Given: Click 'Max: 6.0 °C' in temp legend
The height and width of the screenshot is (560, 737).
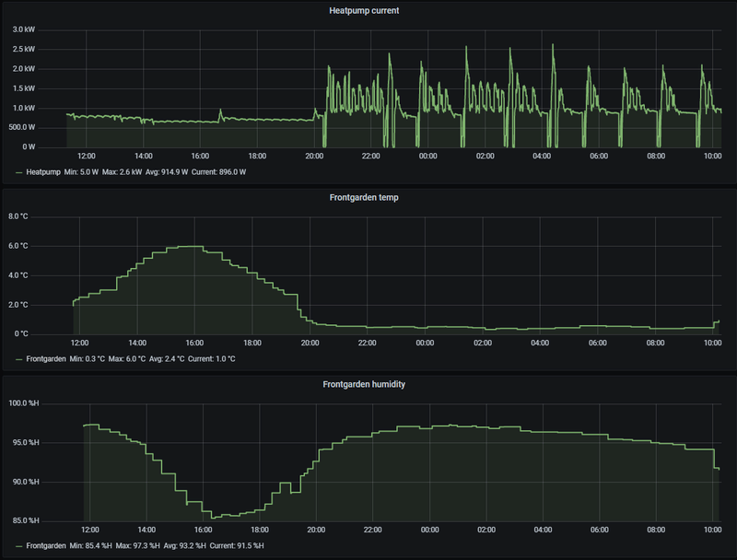Looking at the screenshot, I should point(127,359).
